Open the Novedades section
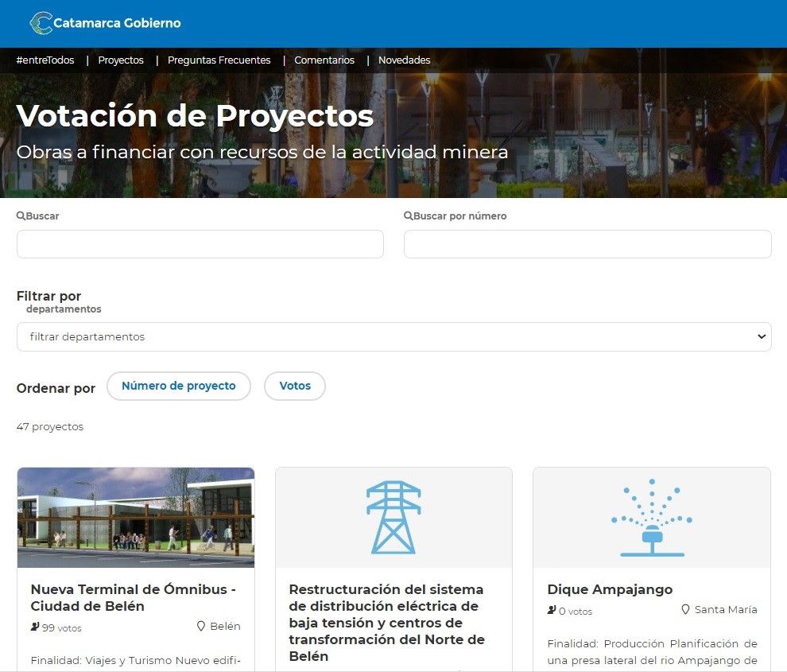 click(404, 60)
